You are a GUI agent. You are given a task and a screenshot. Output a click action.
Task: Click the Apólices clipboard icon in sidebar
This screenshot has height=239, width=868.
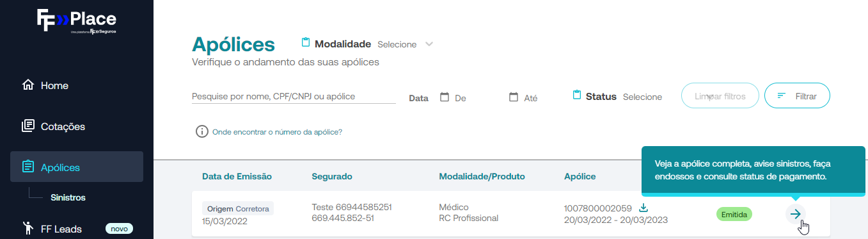click(28, 167)
